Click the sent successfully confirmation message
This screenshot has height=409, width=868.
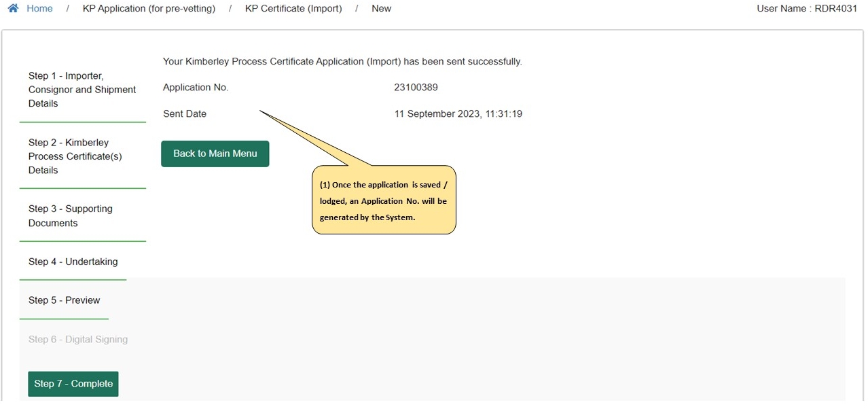(342, 62)
